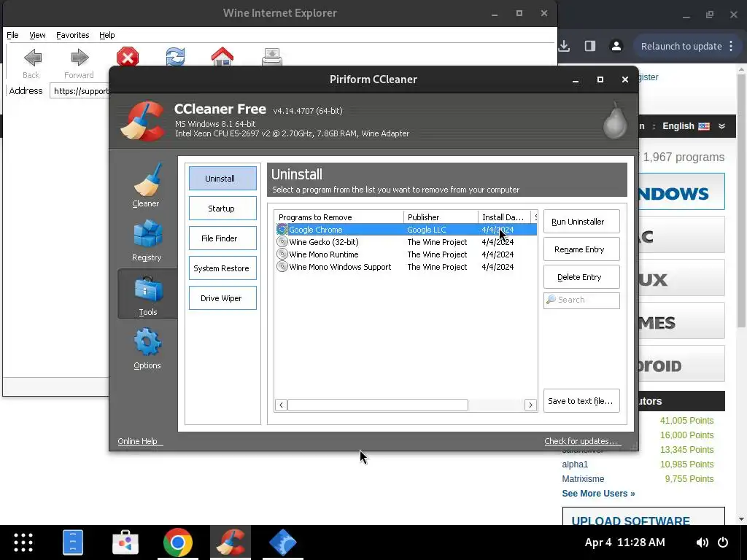This screenshot has width=747, height=560.
Task: Click horizontal scrollbar left arrow in program list
Action: [x=281, y=405]
